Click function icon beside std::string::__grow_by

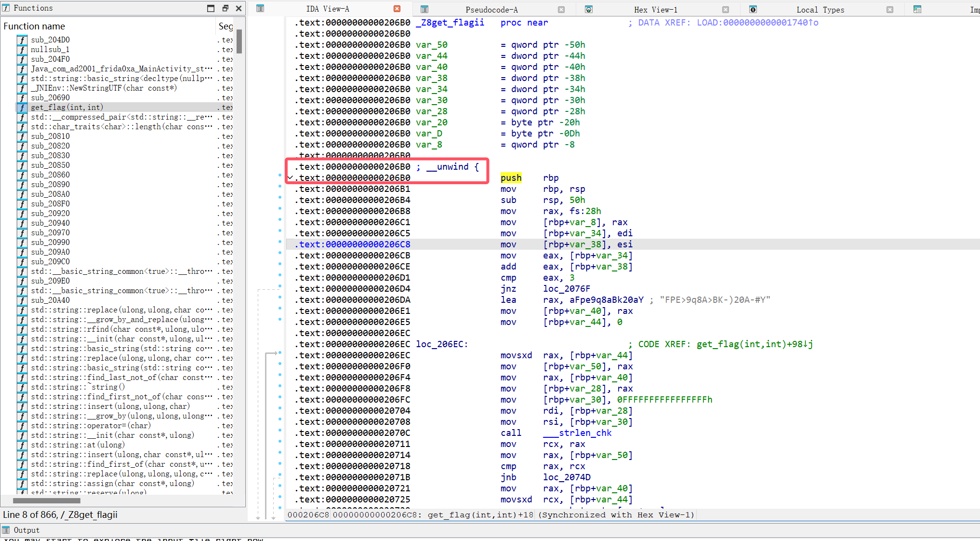click(x=22, y=416)
